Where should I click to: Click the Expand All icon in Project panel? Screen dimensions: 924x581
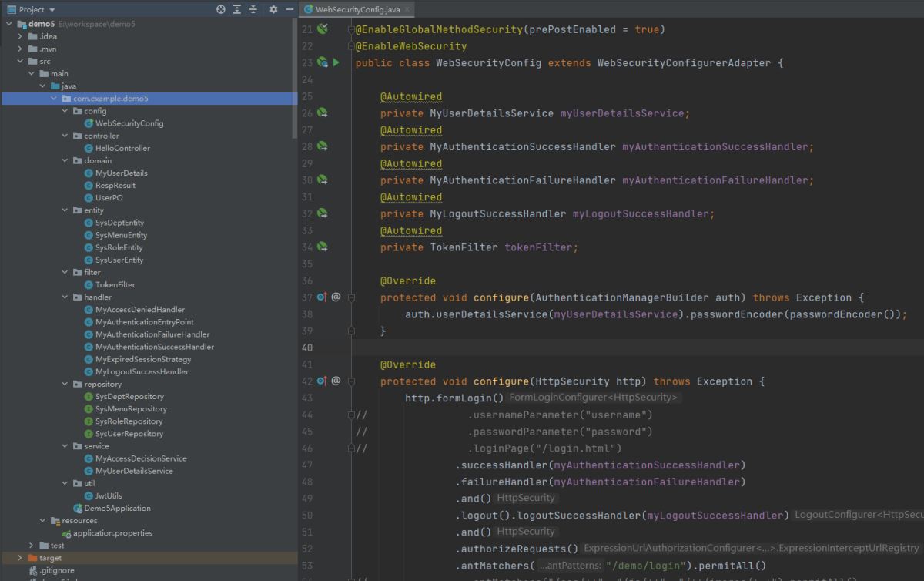[x=237, y=9]
